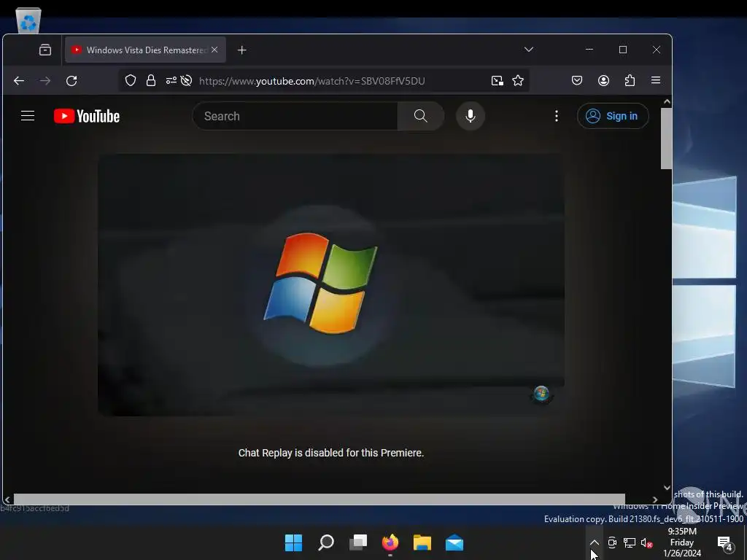The width and height of the screenshot is (747, 560).
Task: Click the Windows Vista video player
Action: 331,284
